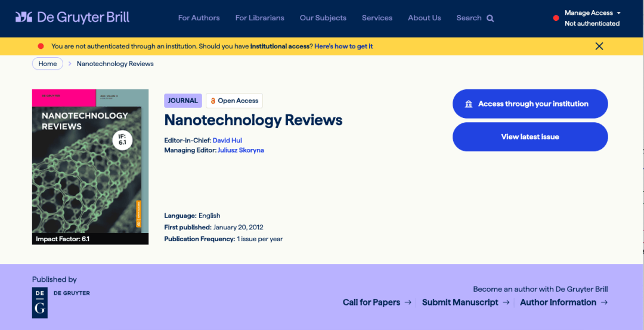Click the 1 issue per year text
Viewport: 644px width, 330px height.
tap(259, 239)
